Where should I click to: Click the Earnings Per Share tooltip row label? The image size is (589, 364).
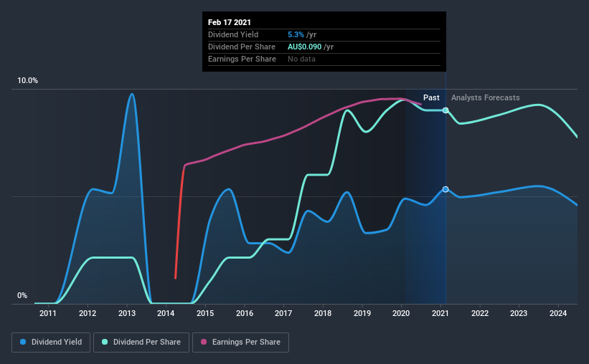click(x=242, y=59)
